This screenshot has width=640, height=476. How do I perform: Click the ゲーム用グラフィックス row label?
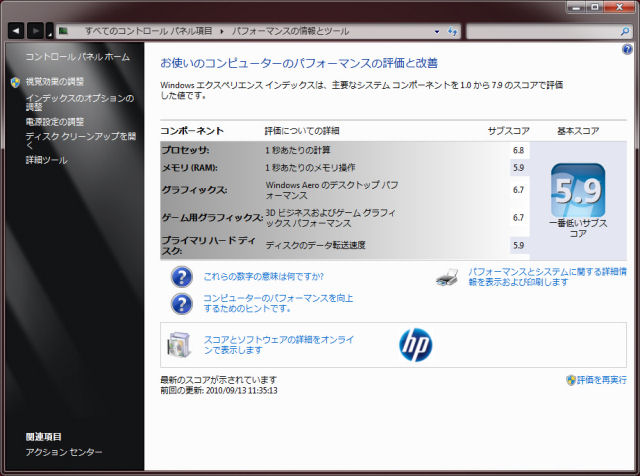click(212, 218)
